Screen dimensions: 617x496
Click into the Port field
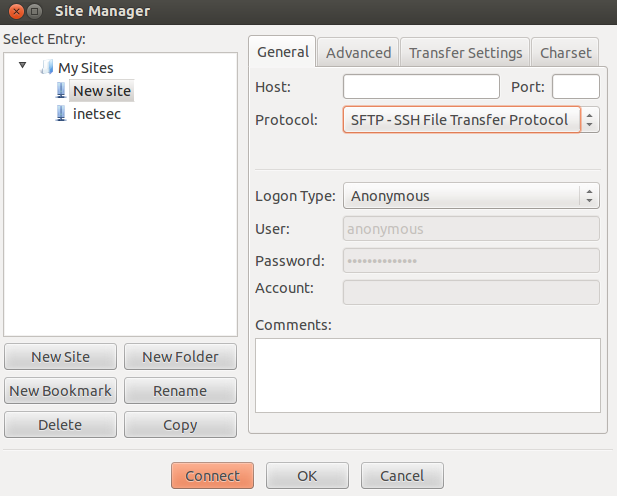pos(576,87)
